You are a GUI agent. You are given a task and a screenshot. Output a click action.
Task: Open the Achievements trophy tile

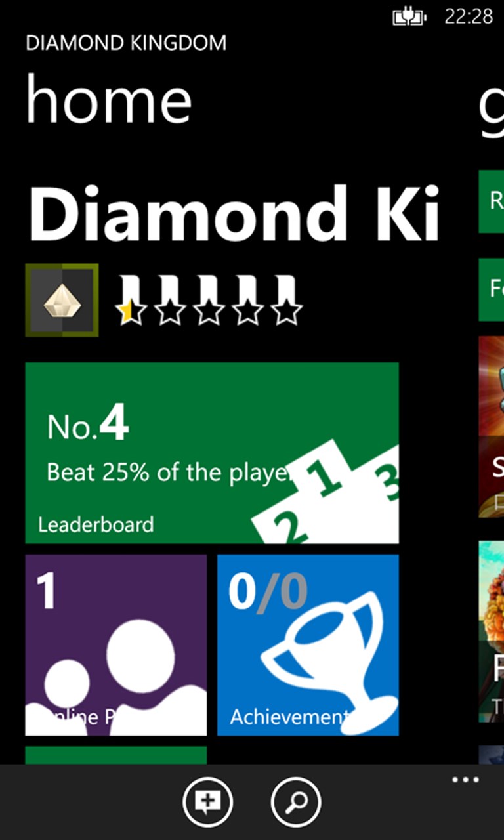click(x=308, y=645)
